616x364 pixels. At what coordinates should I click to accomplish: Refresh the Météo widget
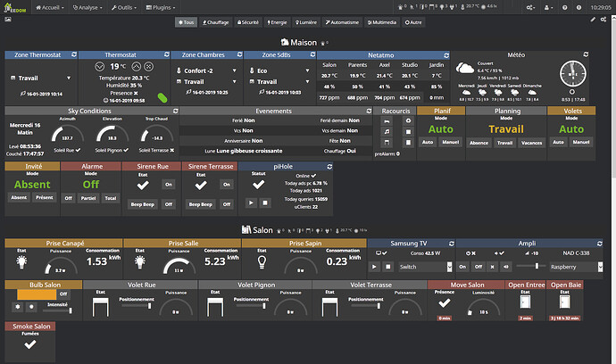pos(586,54)
